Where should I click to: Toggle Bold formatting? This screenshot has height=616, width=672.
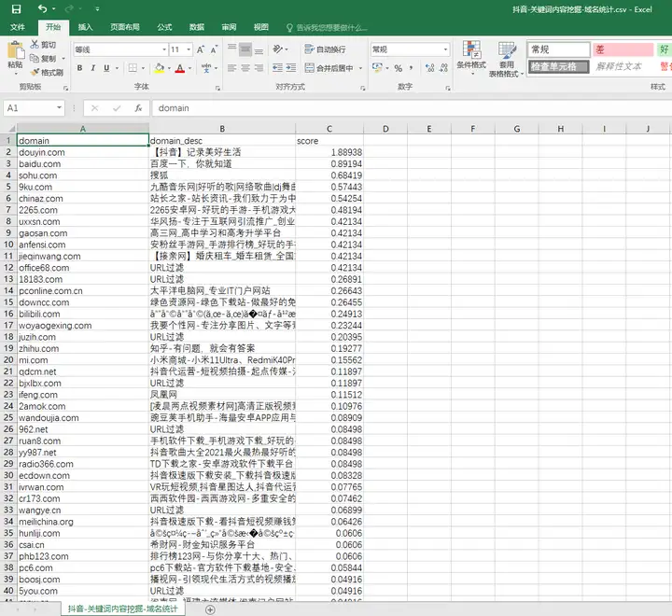(x=79, y=68)
